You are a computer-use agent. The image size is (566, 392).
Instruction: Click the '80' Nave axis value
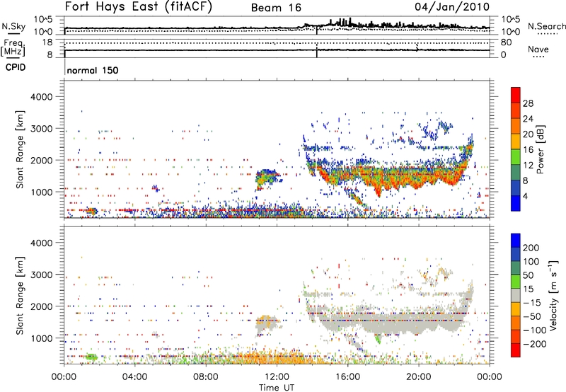[506, 42]
